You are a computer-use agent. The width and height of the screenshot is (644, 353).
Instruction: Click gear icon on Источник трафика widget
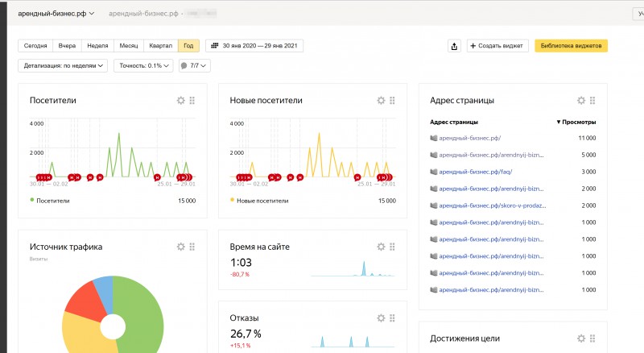pyautogui.click(x=180, y=247)
